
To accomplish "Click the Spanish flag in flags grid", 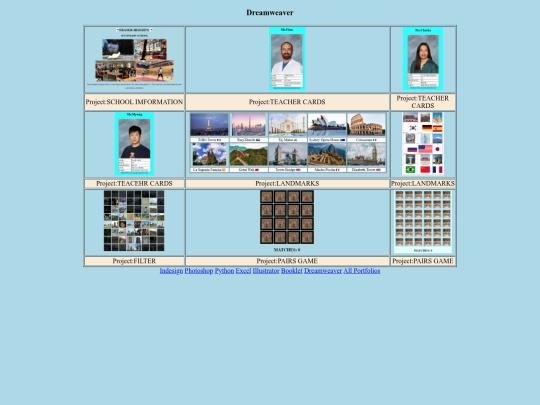I will [437, 128].
